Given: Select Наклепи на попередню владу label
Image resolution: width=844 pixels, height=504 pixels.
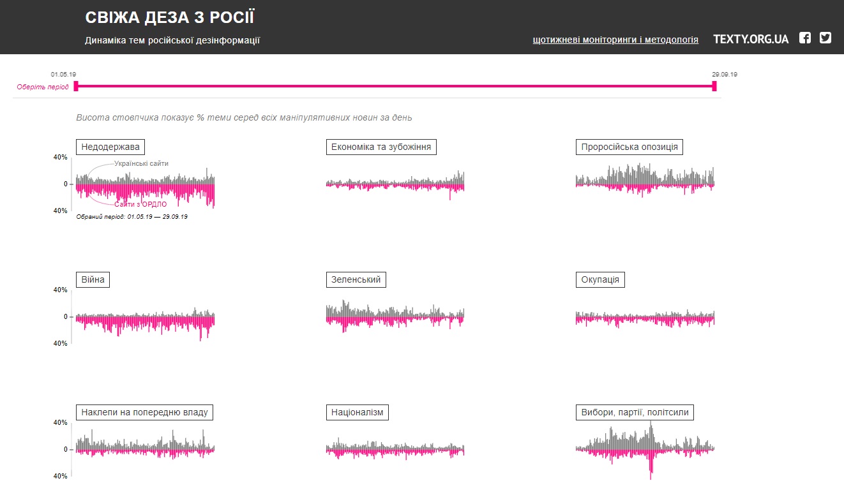Looking at the screenshot, I should [144, 413].
